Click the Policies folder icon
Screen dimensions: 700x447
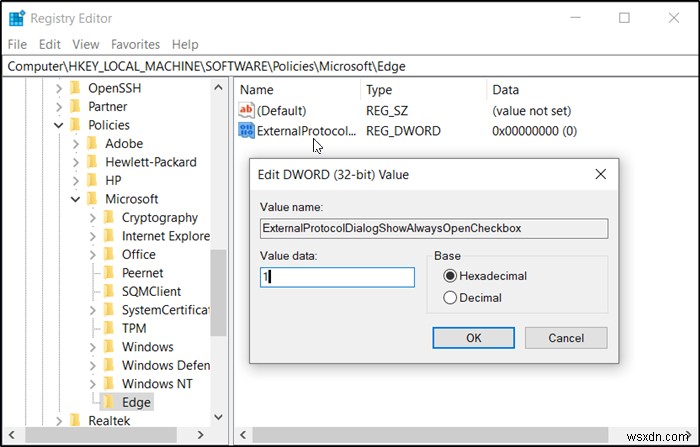pos(75,125)
